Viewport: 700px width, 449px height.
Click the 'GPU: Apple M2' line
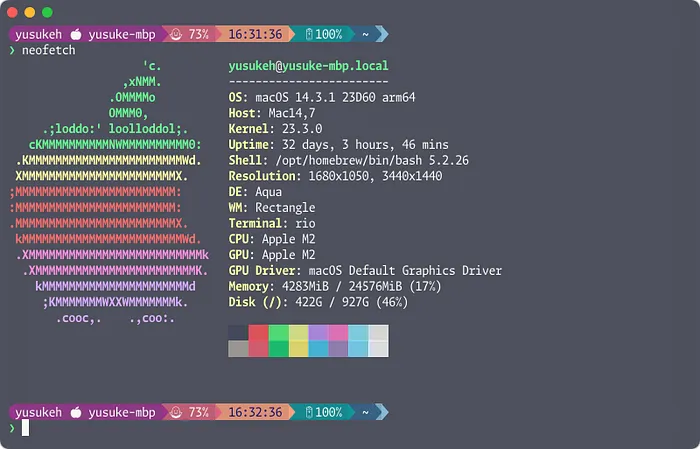pyautogui.click(x=272, y=255)
